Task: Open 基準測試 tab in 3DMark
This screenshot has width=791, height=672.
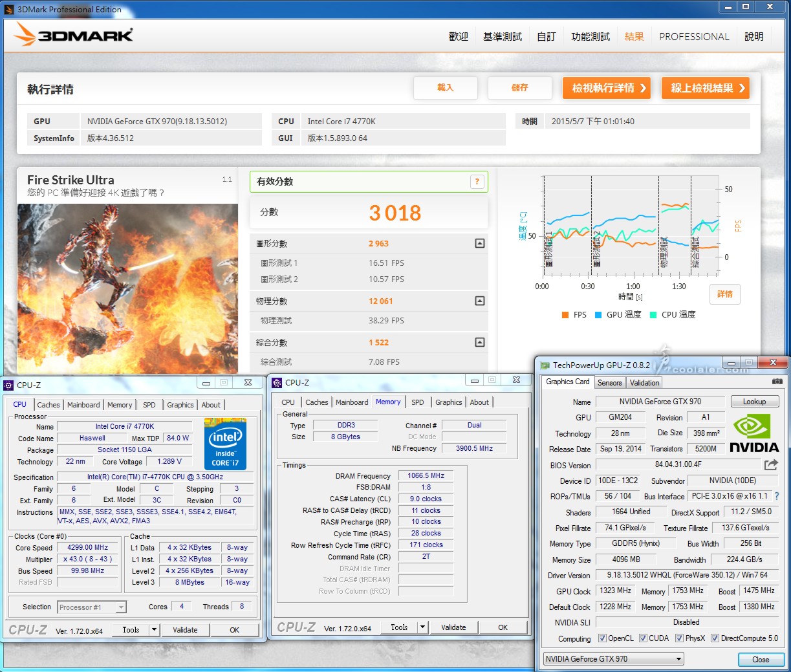Action: [503, 37]
